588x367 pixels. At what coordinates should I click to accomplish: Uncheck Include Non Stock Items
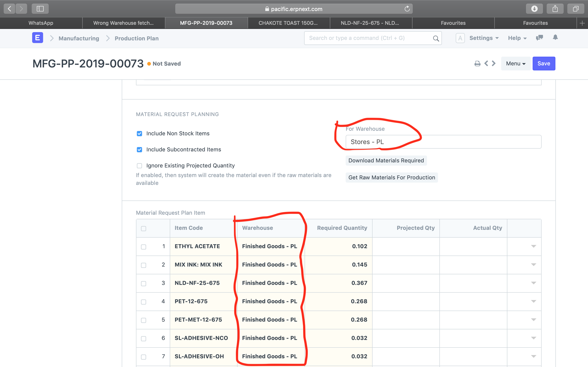[x=139, y=133]
